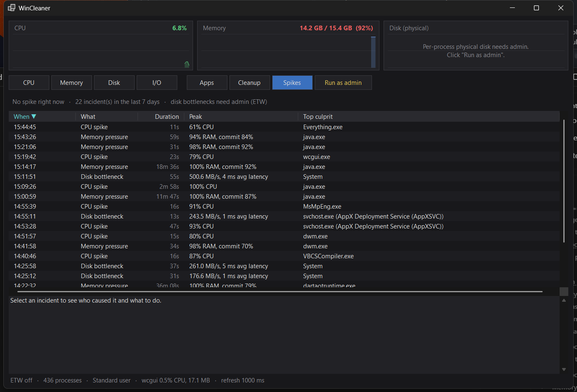Select the 15:44:45 Everything.exe CPU spike row
This screenshot has width=577, height=392.
284,127
